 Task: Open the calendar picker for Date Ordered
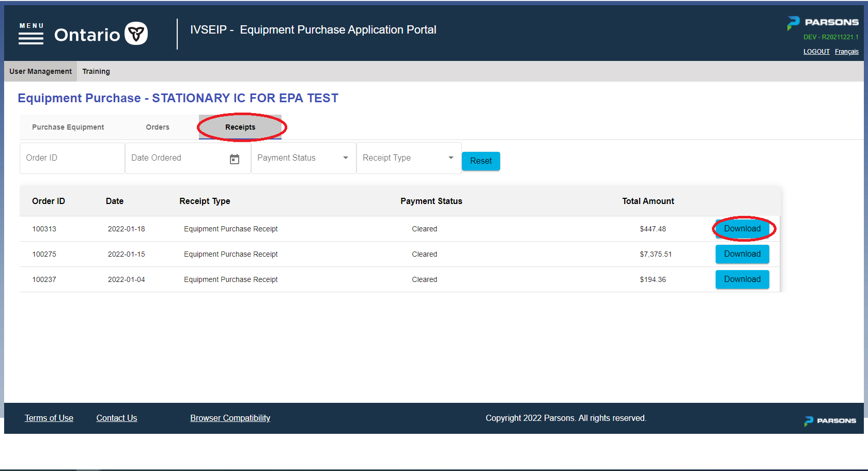coord(235,158)
